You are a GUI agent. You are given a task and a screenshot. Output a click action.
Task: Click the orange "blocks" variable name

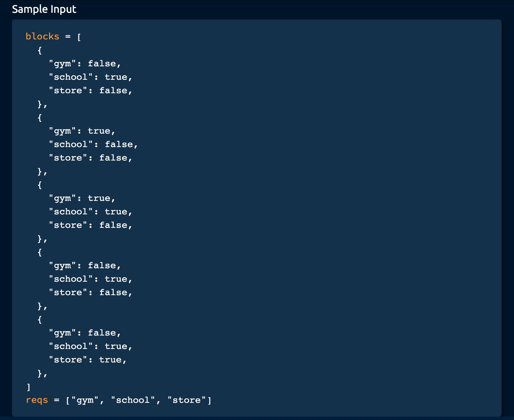(42, 36)
